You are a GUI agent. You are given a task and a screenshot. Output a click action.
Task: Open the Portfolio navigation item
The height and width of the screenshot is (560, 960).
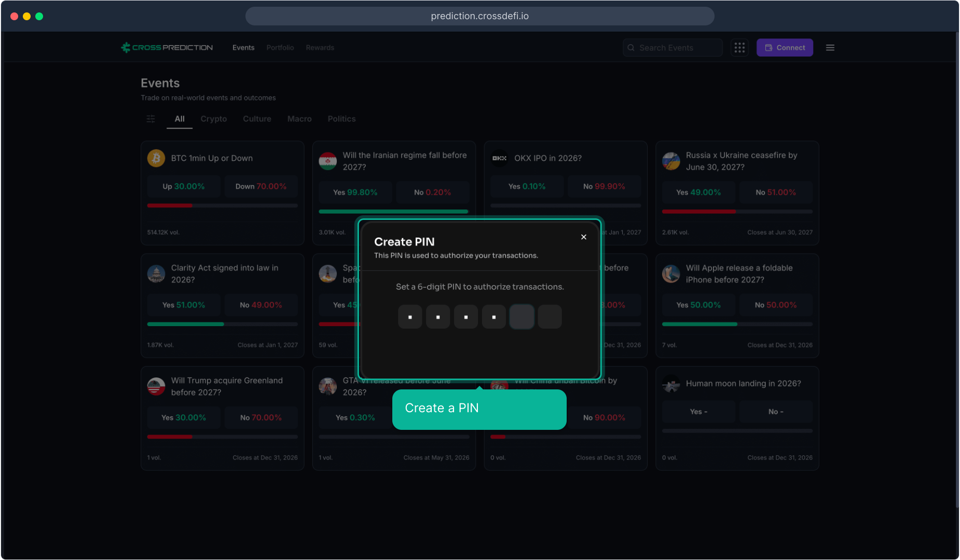click(x=280, y=48)
